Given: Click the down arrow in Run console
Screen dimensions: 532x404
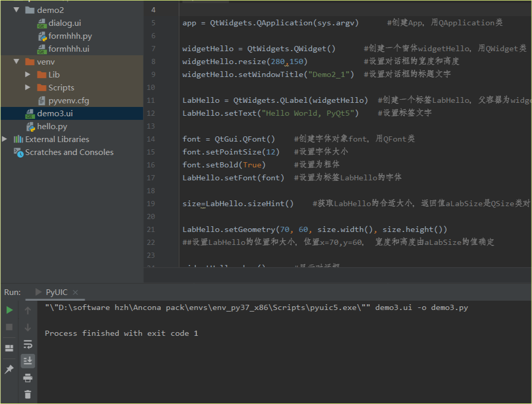Looking at the screenshot, I should point(27,327).
